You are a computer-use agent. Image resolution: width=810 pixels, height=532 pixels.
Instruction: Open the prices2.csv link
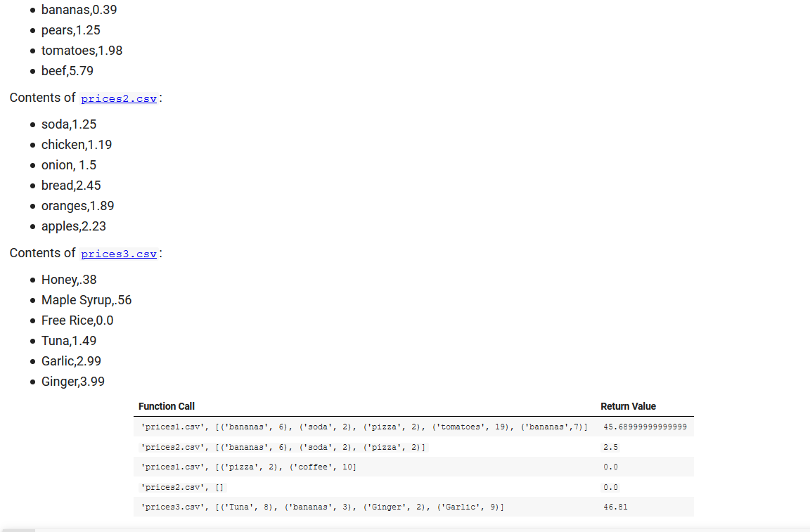click(118, 98)
